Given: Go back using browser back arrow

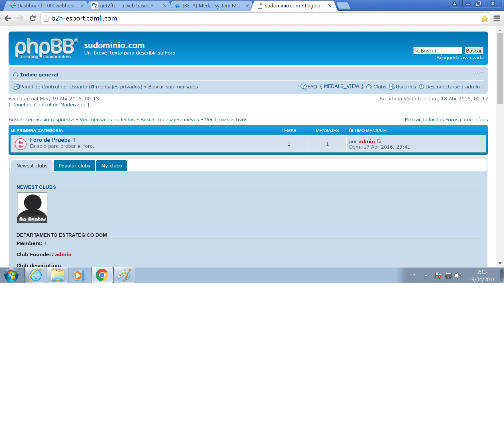Looking at the screenshot, I should (8, 19).
